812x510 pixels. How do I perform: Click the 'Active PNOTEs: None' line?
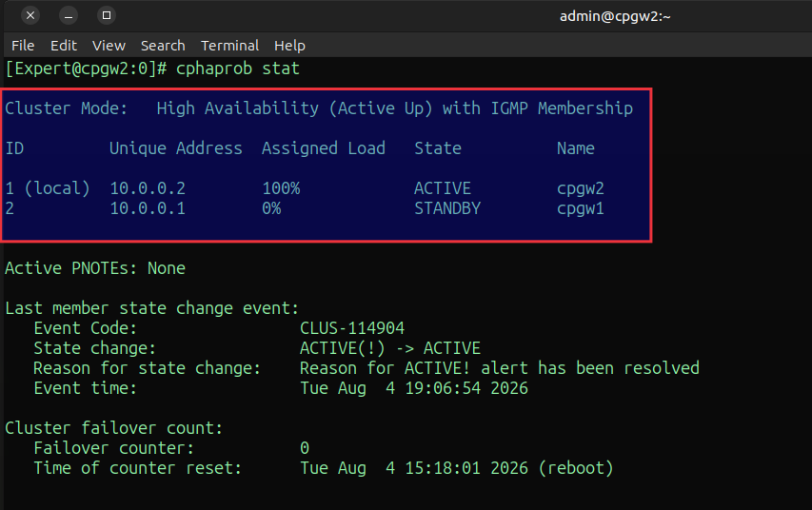click(95, 268)
